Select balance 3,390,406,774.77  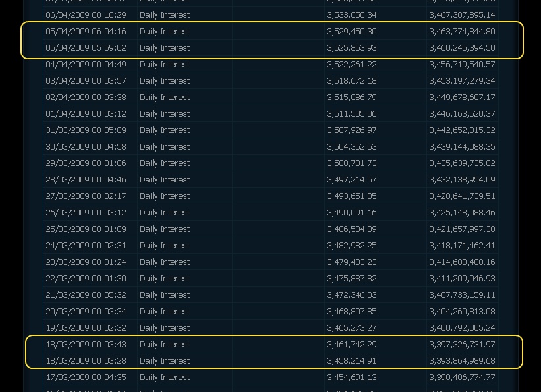[462, 378]
